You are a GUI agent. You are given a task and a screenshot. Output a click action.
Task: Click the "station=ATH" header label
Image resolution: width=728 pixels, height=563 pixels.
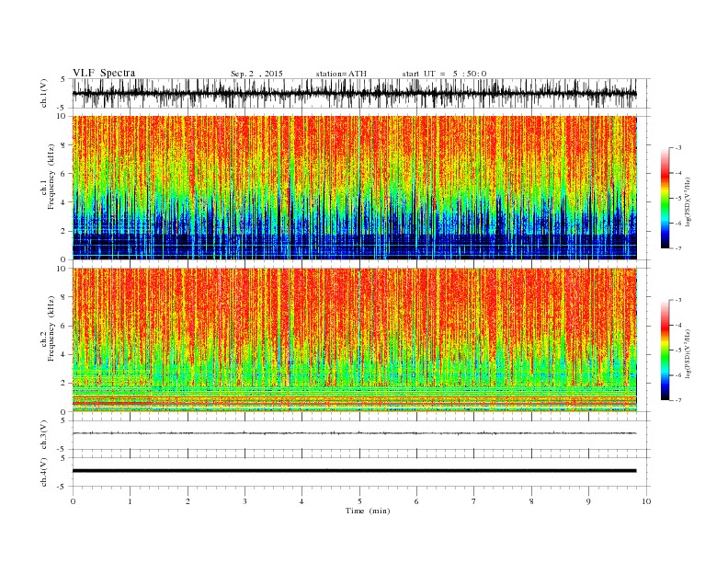341,74
